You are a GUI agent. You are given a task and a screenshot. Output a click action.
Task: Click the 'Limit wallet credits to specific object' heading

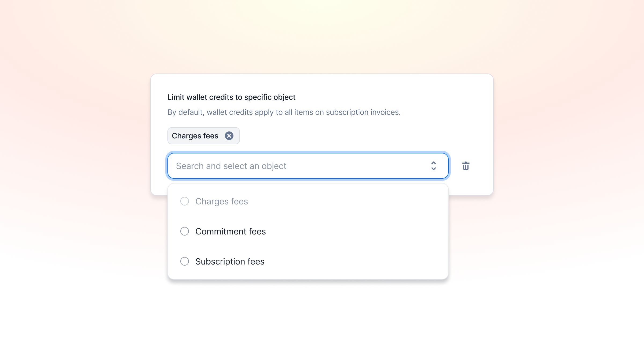click(x=231, y=97)
